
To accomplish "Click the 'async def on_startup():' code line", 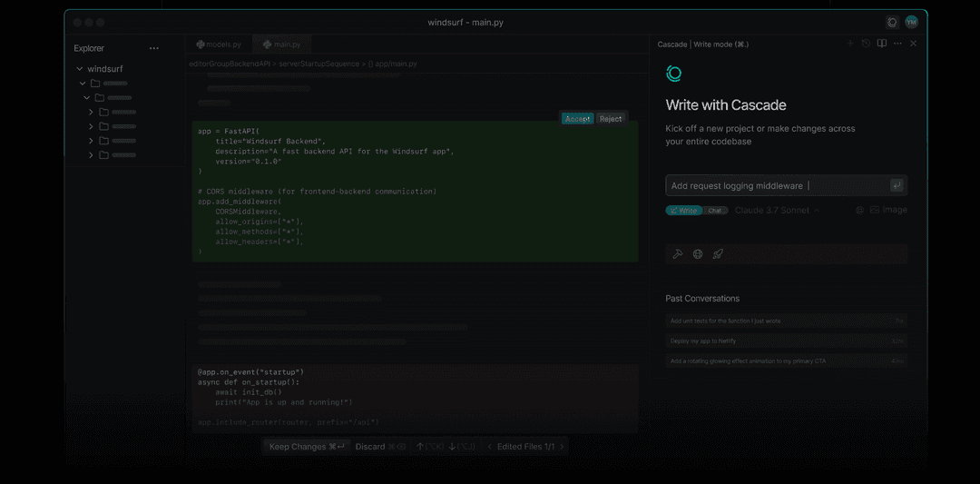I will (249, 382).
